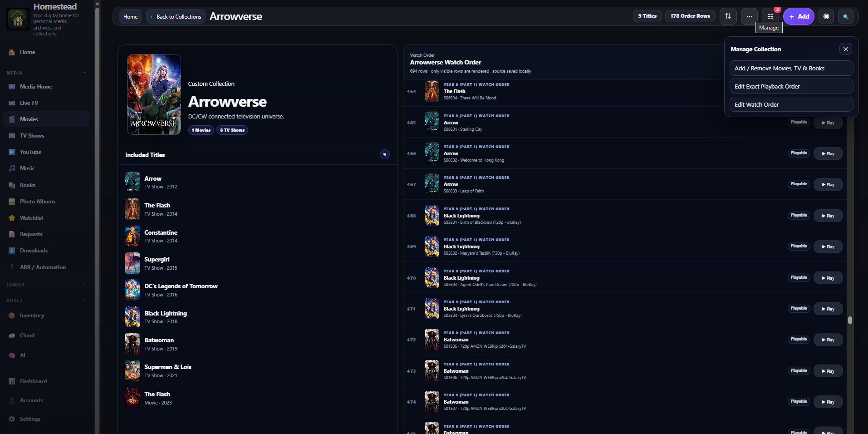868x434 pixels.
Task: Open the AI sidebar entry
Action: click(22, 355)
